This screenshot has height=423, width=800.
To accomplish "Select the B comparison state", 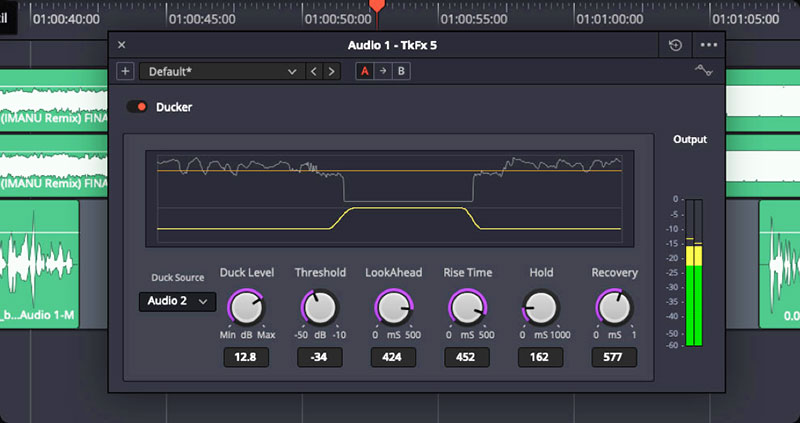I will click(x=401, y=71).
